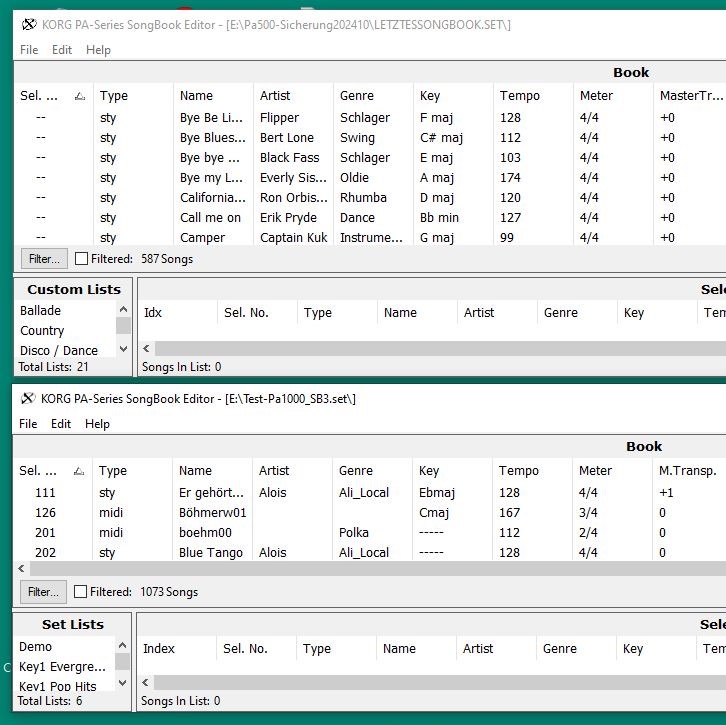Click Artist column header in upper Book table
The width and height of the screenshot is (726, 725).
coord(294,96)
